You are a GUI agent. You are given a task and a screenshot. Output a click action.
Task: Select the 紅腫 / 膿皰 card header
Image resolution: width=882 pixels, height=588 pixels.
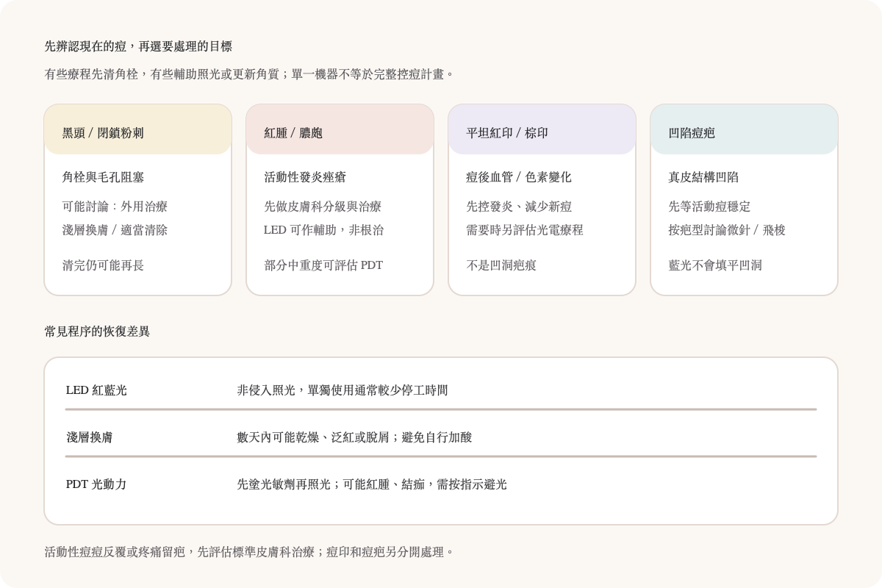tap(340, 129)
